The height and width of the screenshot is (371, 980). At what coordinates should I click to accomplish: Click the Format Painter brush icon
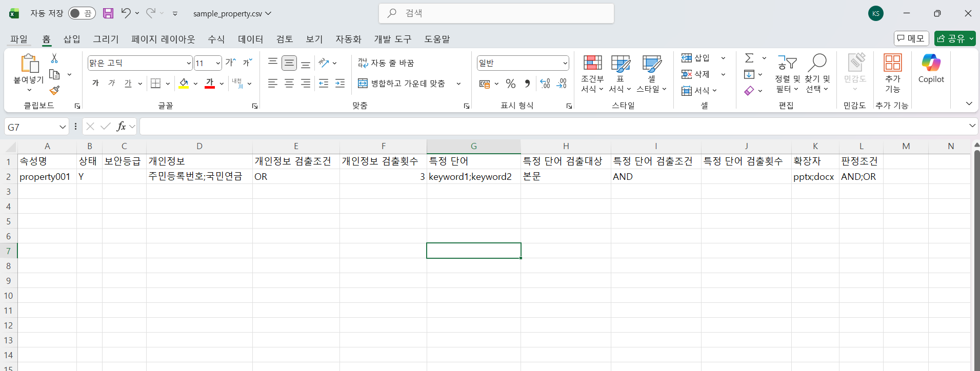pos(55,91)
